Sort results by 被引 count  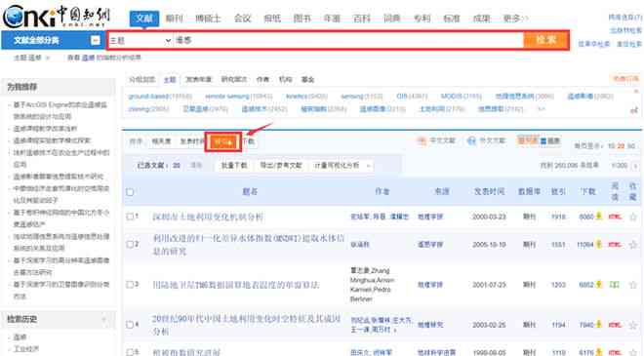[x=223, y=141]
